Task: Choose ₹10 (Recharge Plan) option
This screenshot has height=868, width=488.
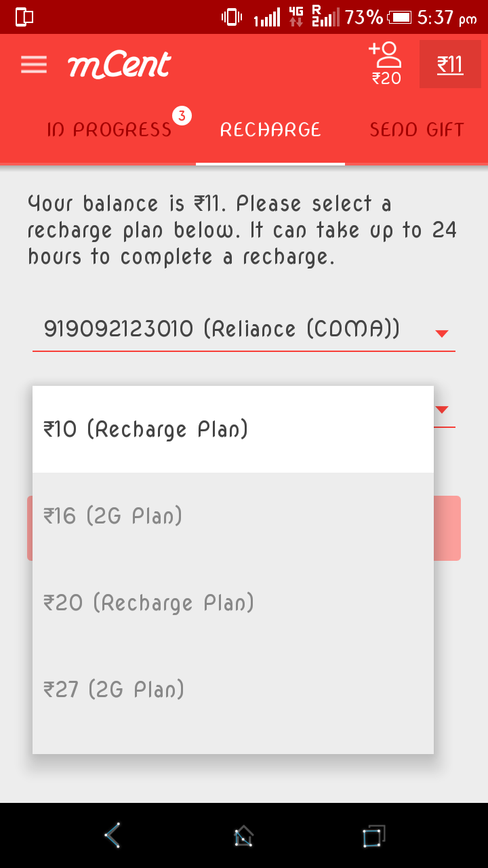Action: (232, 429)
